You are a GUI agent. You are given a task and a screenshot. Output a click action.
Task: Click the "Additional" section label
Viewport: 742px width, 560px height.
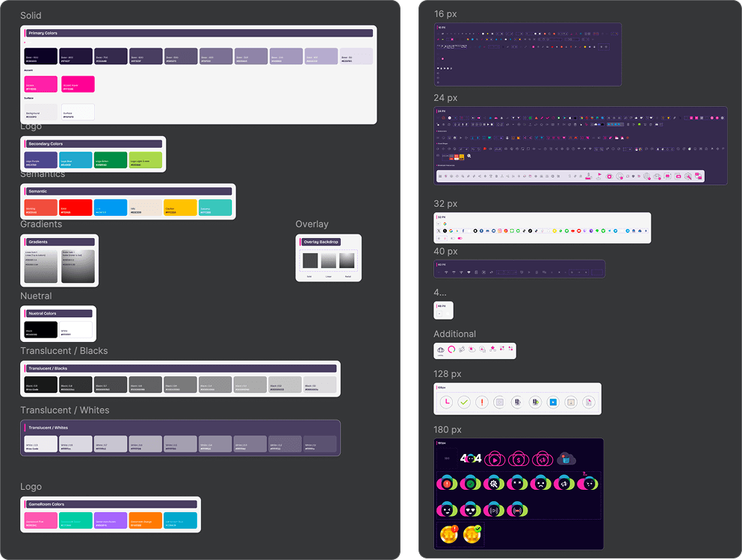455,334
